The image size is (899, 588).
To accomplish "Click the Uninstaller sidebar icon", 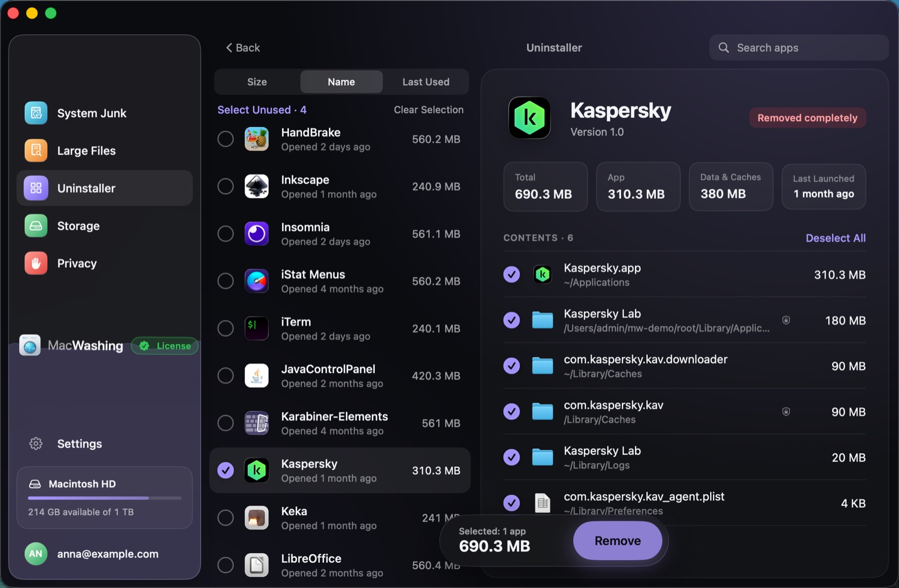I will (x=36, y=188).
